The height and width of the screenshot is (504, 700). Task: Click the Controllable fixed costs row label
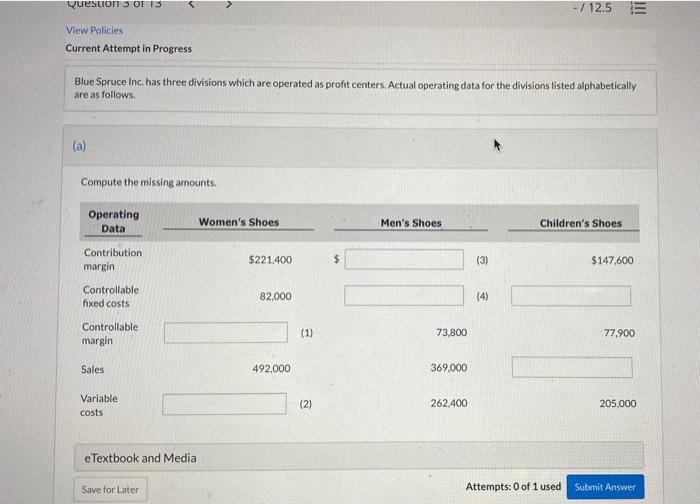point(111,296)
